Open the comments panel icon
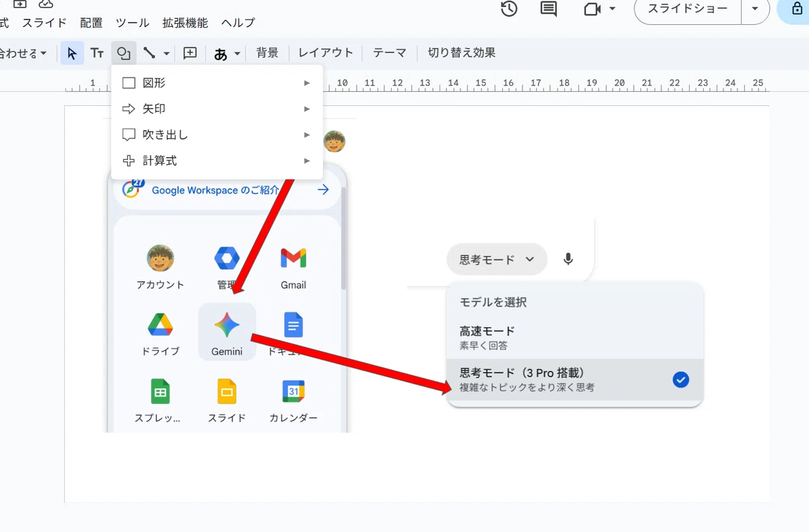809x532 pixels. [549, 9]
